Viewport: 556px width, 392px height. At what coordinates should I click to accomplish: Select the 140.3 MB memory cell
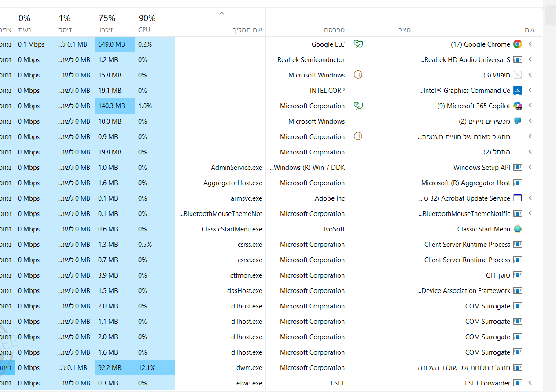click(x=115, y=106)
